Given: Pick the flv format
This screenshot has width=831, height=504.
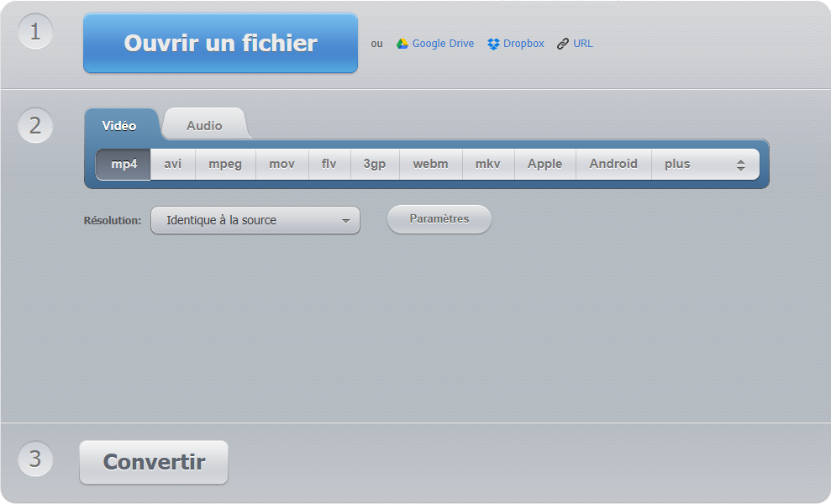Looking at the screenshot, I should tap(329, 164).
